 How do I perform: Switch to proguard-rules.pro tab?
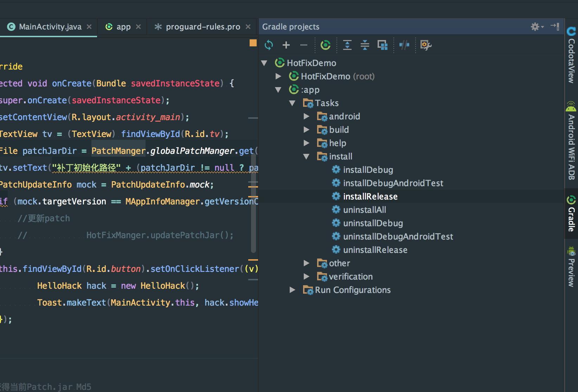203,27
